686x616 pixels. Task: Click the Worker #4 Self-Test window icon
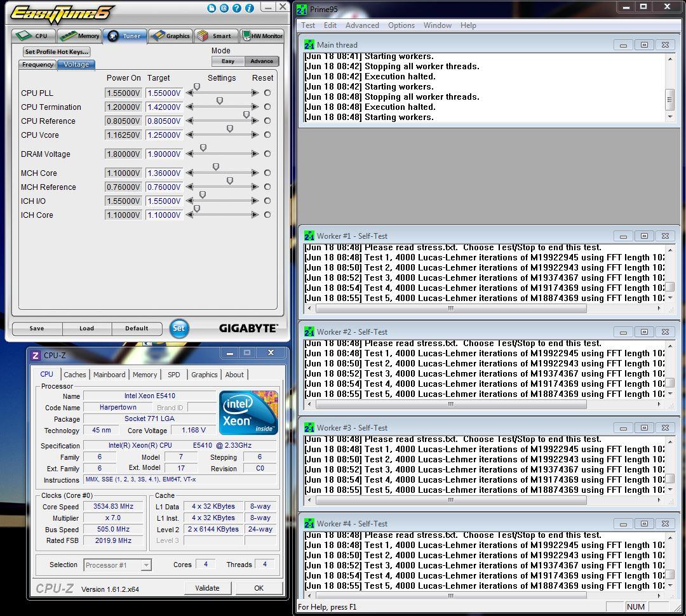309,523
